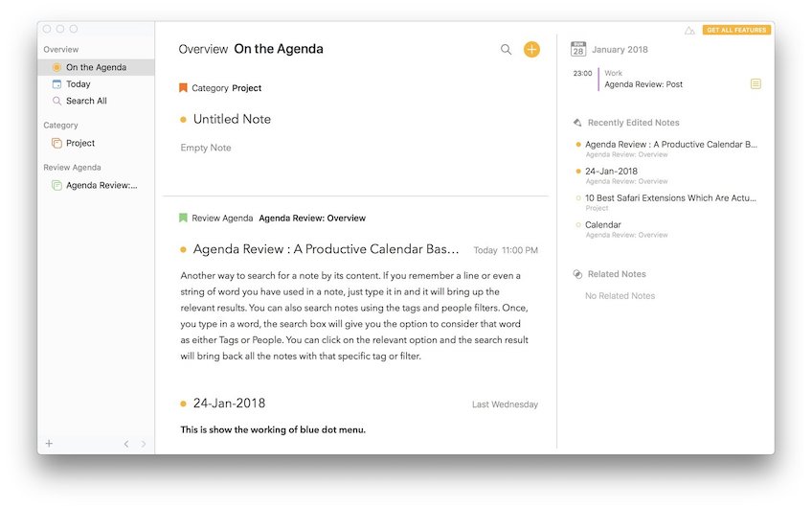Click the orange Project category bookmark icon

click(x=183, y=88)
